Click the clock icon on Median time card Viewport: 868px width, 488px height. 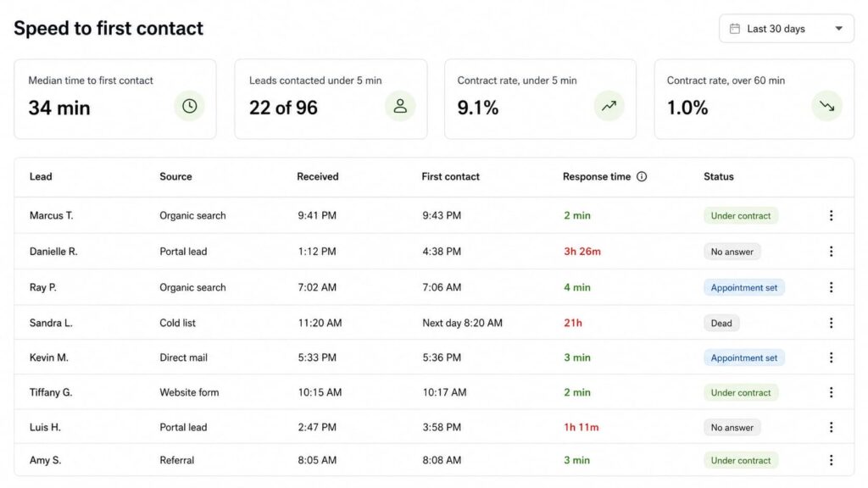pos(189,106)
